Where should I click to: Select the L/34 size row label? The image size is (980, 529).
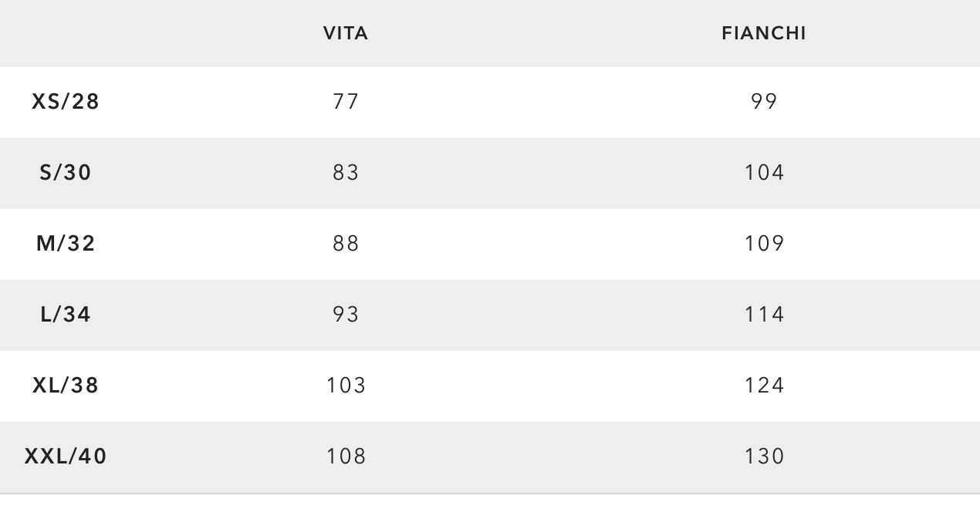click(x=66, y=315)
